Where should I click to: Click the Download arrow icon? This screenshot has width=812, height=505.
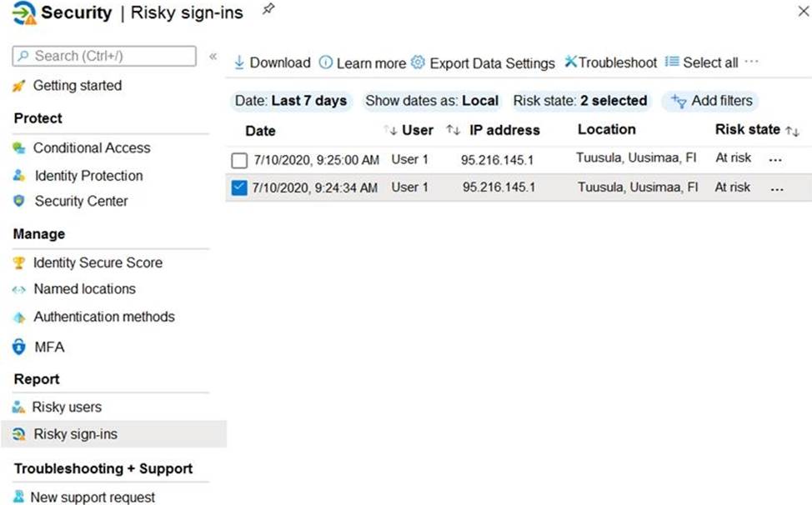[x=239, y=62]
